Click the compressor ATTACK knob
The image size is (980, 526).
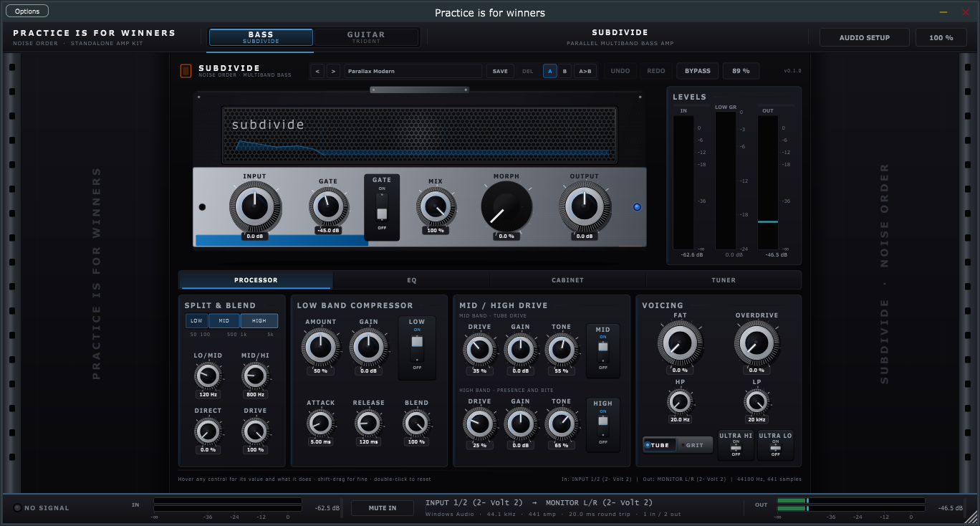pyautogui.click(x=320, y=424)
